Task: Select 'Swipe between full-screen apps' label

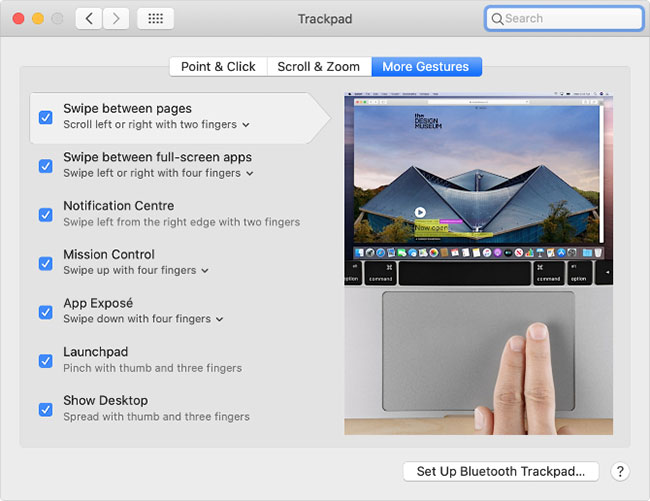Action: (158, 157)
